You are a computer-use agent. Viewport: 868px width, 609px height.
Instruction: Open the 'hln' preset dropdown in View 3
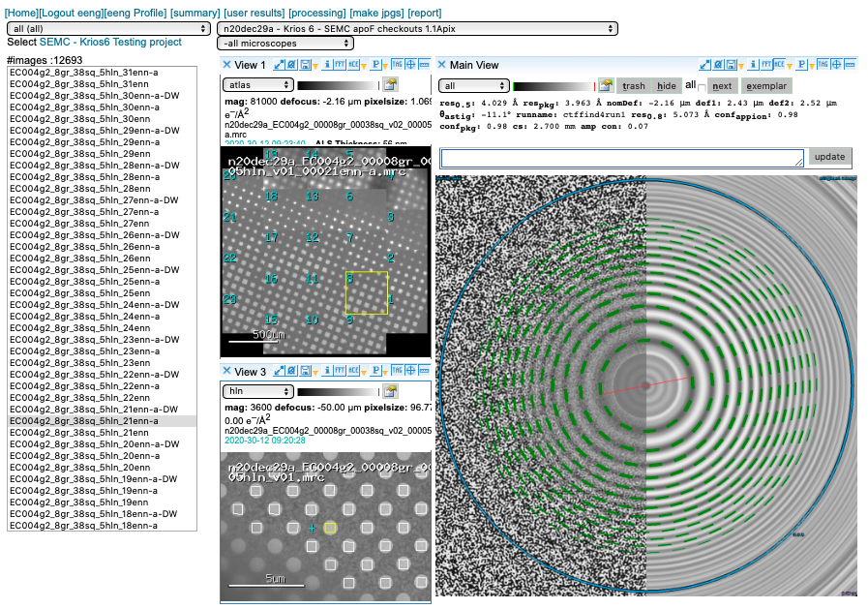(258, 391)
